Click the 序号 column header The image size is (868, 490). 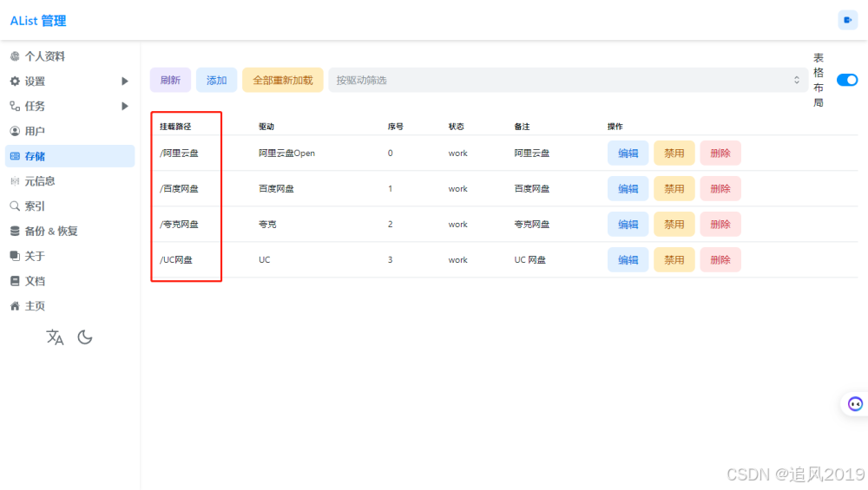(396, 127)
